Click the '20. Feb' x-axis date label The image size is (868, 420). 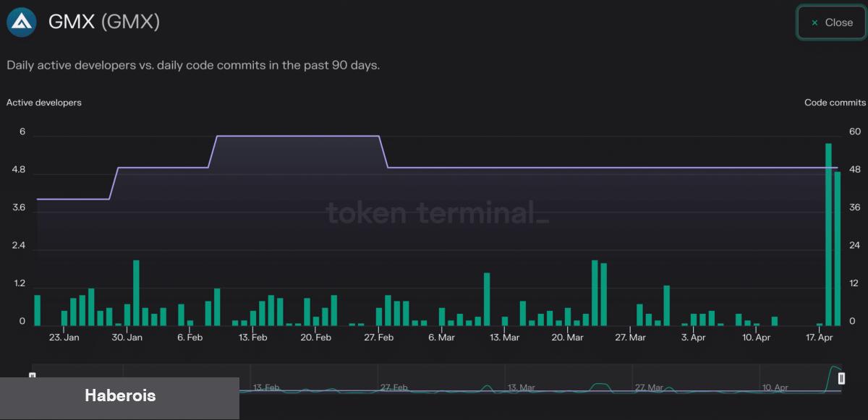(316, 338)
